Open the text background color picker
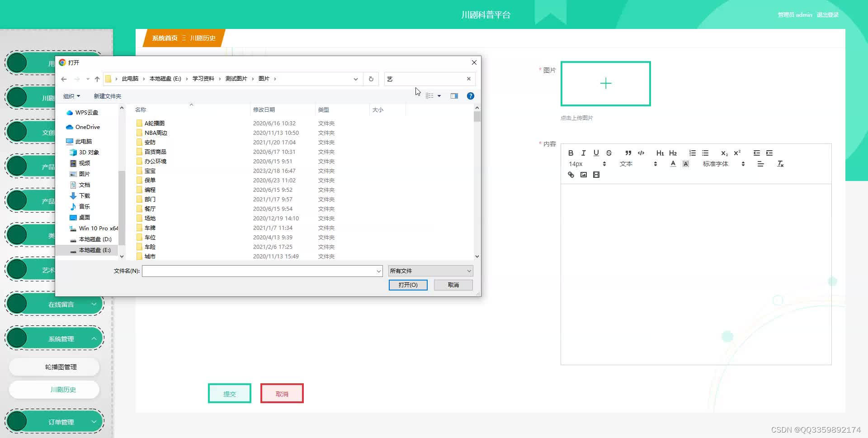Screen dimensions: 868x438 (x=685, y=164)
